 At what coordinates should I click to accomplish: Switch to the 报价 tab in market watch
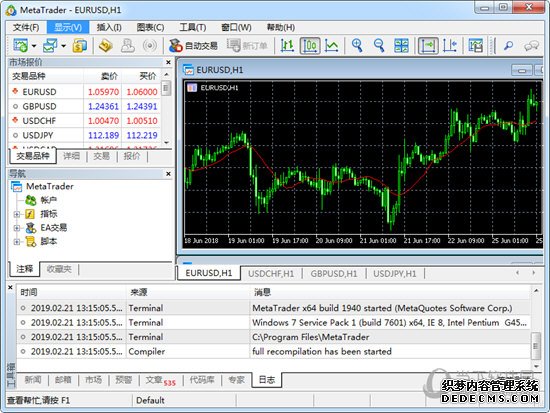pyautogui.click(x=132, y=156)
